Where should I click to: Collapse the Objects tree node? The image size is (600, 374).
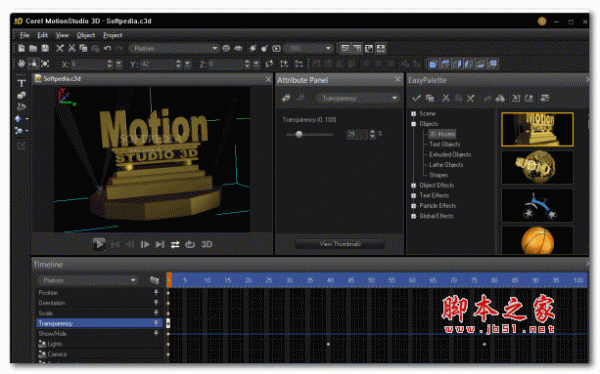coord(414,124)
